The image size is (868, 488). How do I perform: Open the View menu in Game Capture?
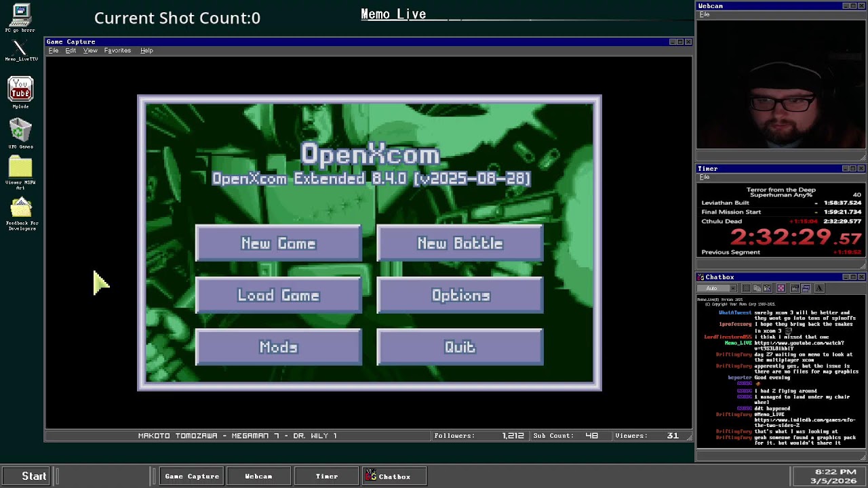[x=90, y=51]
